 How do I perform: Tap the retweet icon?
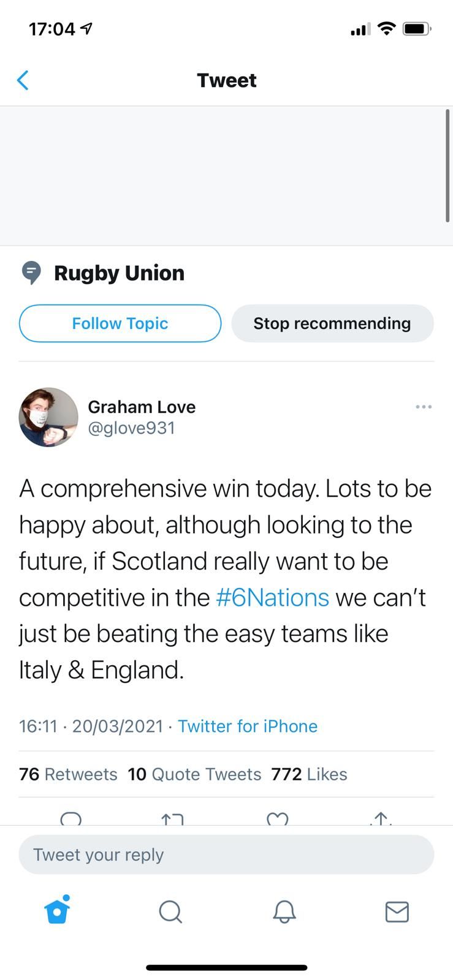172,819
